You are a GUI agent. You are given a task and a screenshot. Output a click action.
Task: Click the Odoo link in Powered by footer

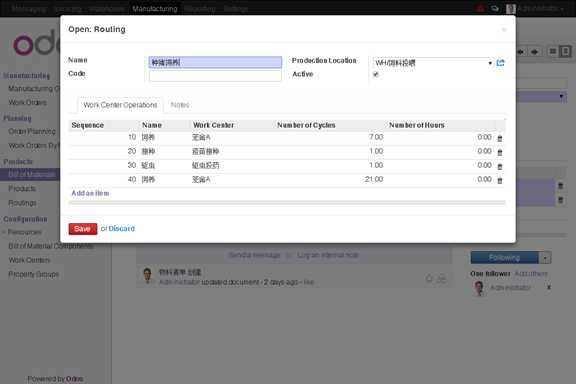click(75, 379)
